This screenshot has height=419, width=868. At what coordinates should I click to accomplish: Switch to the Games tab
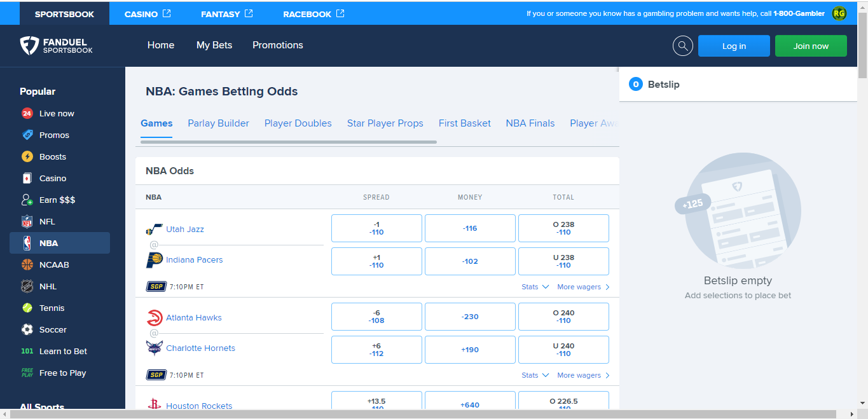(x=156, y=123)
